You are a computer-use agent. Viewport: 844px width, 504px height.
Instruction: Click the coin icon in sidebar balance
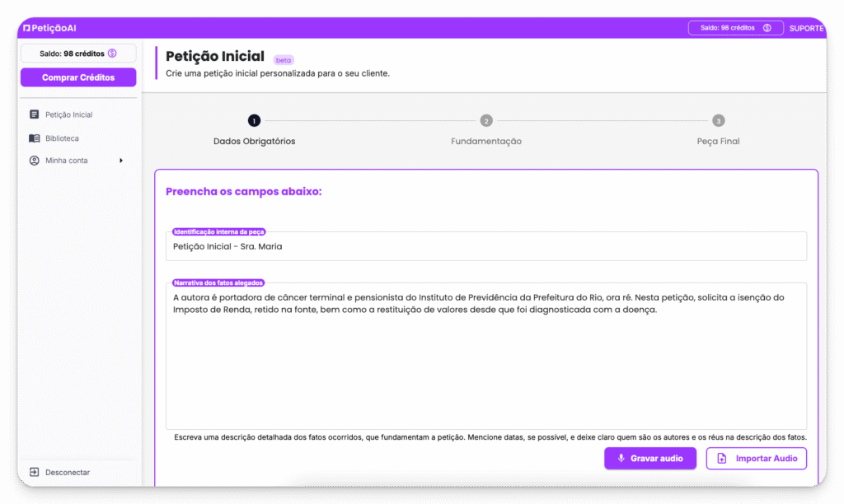pyautogui.click(x=112, y=54)
